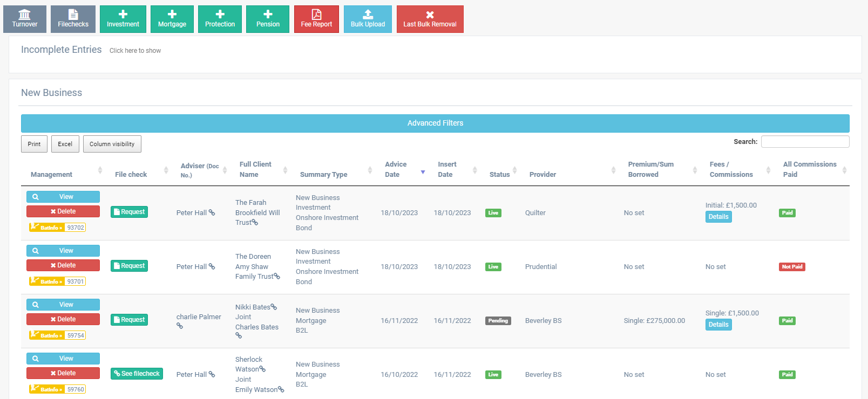Open BatInfo 93701 badge
This screenshot has width=868, height=399.
coord(57,281)
